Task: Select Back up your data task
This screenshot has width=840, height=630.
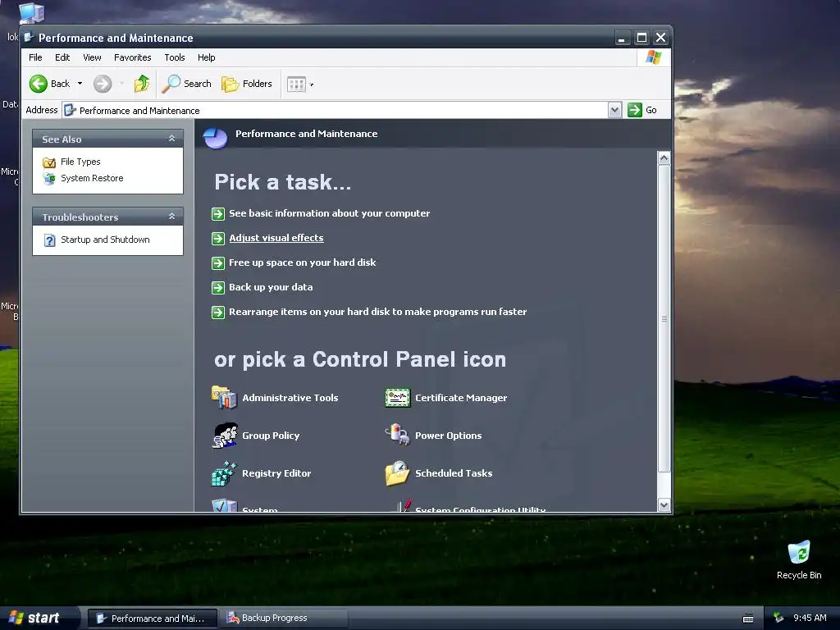Action: coord(271,287)
